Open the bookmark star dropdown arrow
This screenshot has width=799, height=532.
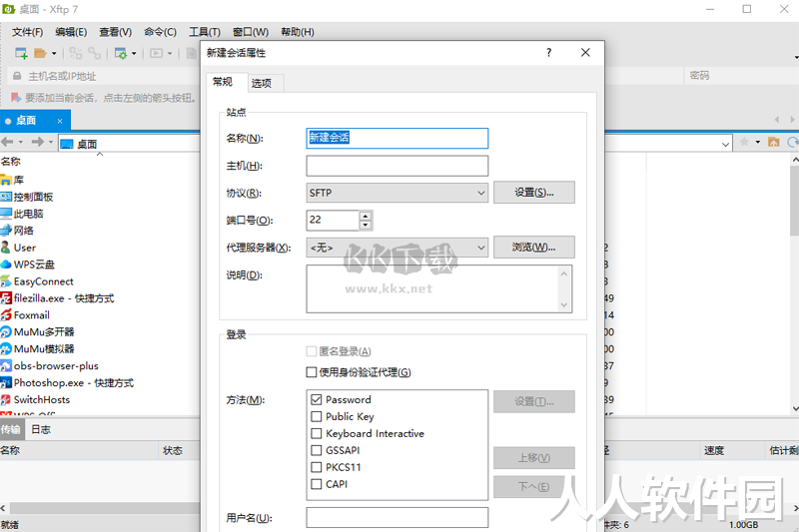758,142
